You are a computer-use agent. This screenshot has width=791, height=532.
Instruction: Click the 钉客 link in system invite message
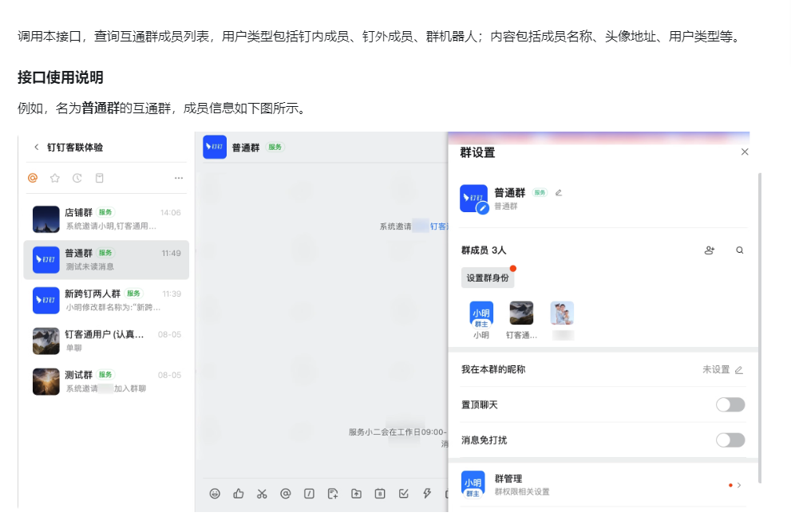click(x=439, y=227)
